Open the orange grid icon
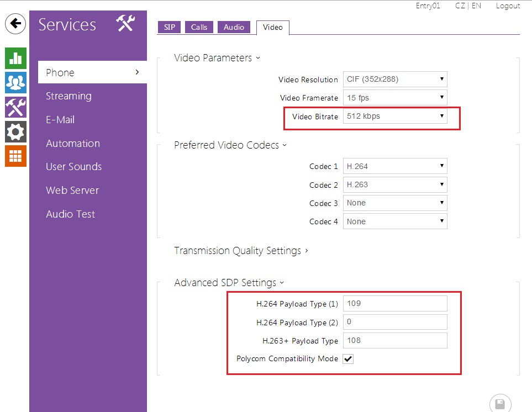 (16, 156)
